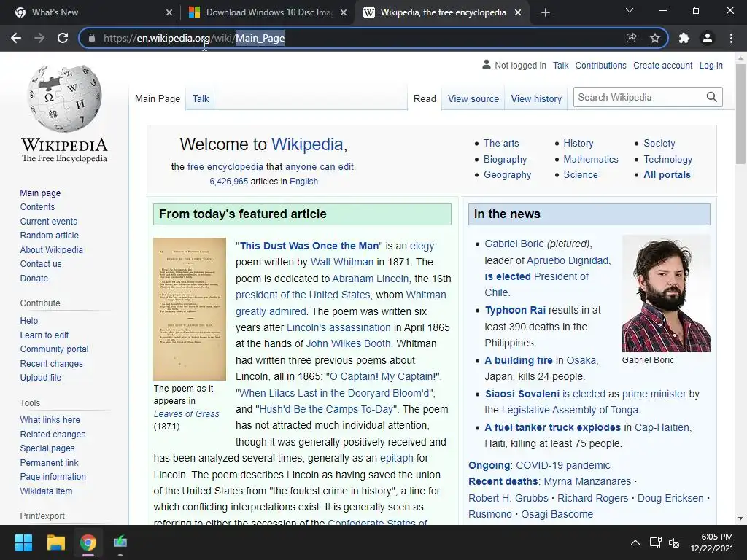This screenshot has width=747, height=560.
Task: Click the poem page thumbnail image
Action: click(x=190, y=308)
